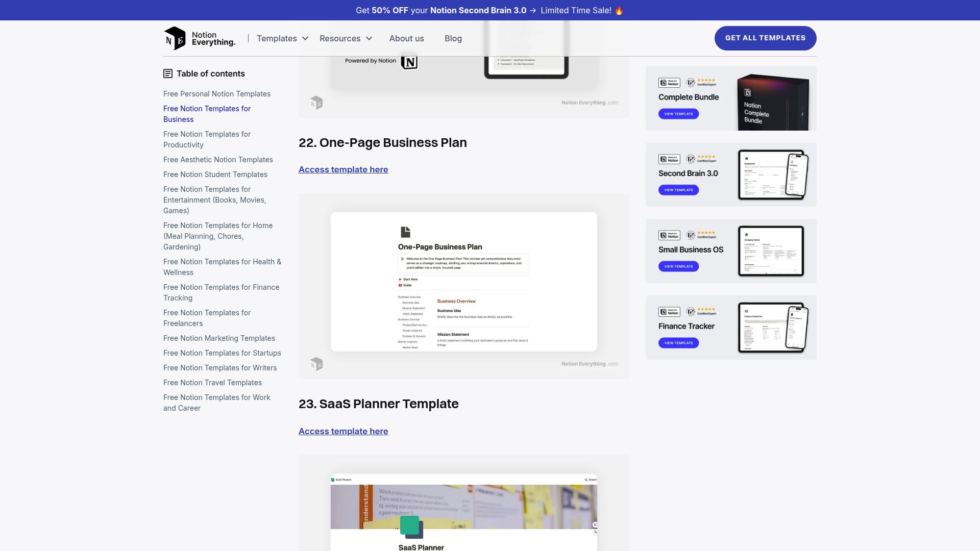Click View Template on Finance Tracker card

click(678, 343)
